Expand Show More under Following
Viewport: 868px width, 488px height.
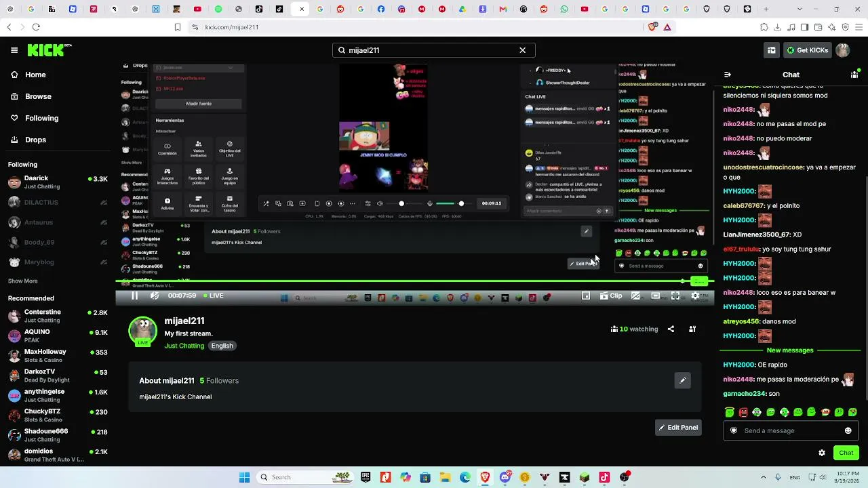point(23,281)
